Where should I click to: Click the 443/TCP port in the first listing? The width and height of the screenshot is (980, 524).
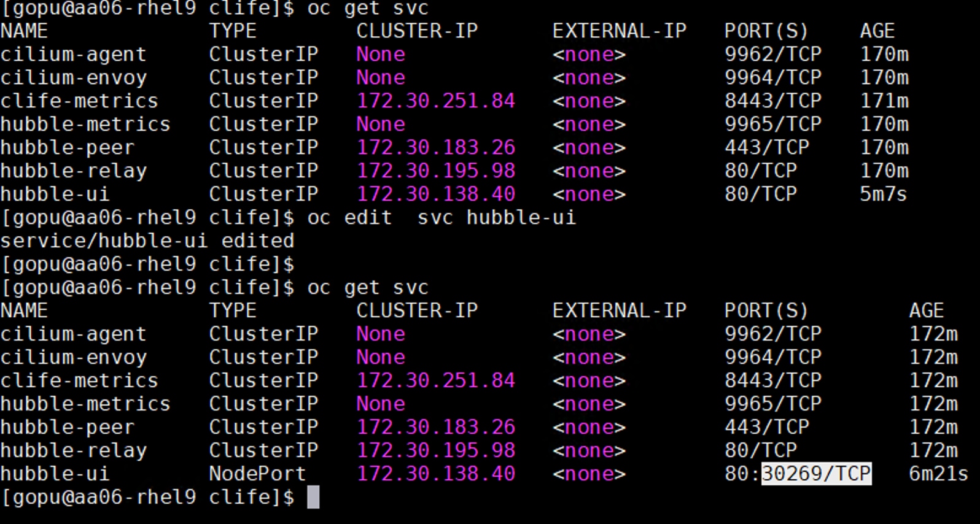[x=766, y=147]
